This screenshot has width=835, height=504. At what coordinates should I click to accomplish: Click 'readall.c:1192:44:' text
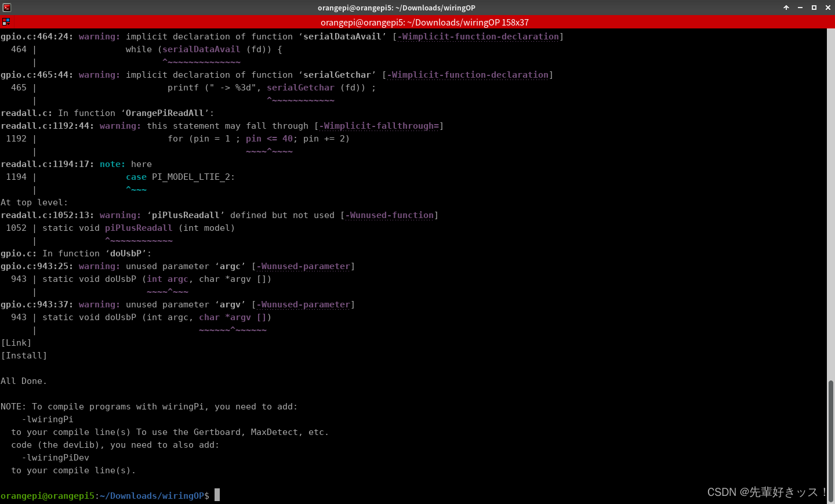48,126
